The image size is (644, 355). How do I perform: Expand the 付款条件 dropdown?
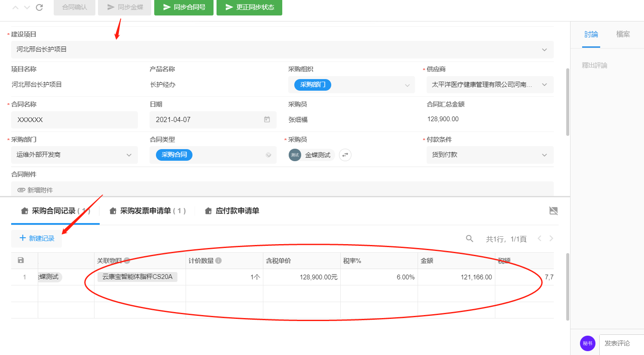click(544, 155)
